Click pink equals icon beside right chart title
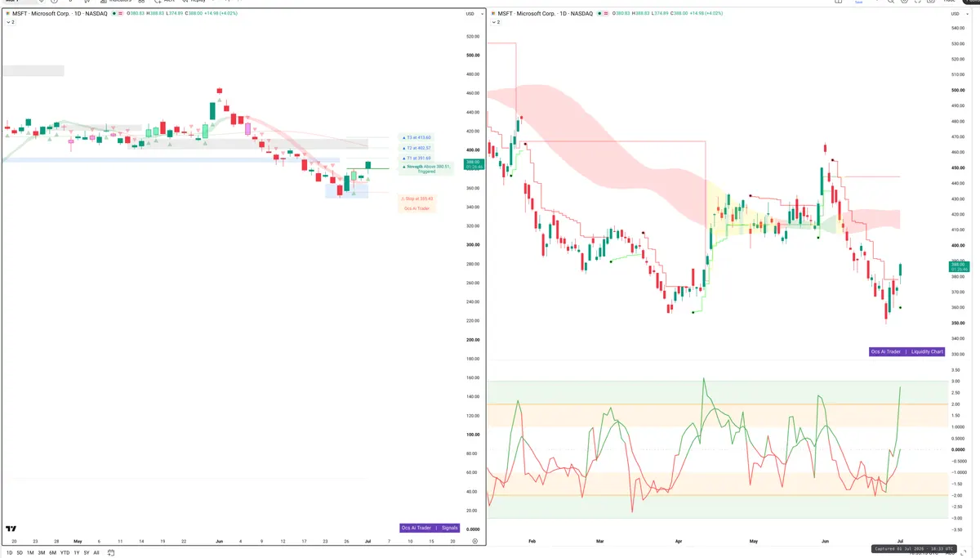 (x=608, y=14)
